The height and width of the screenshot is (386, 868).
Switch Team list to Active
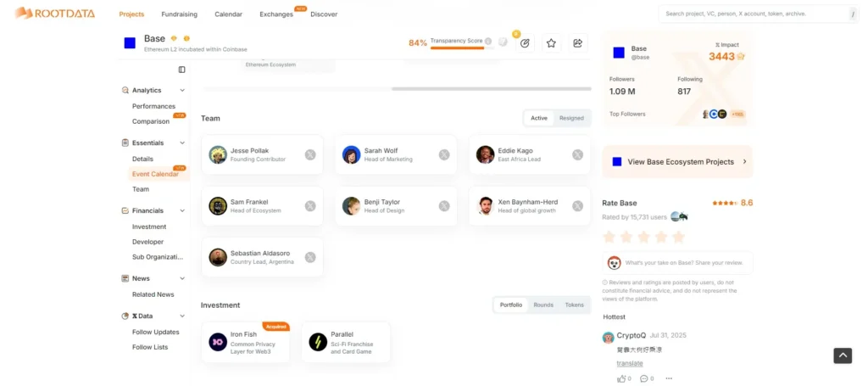pyautogui.click(x=538, y=118)
